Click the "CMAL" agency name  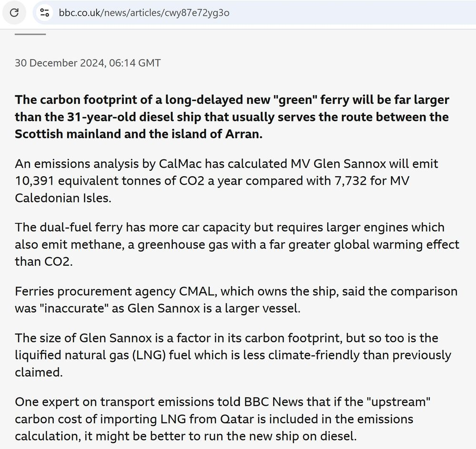click(x=192, y=291)
